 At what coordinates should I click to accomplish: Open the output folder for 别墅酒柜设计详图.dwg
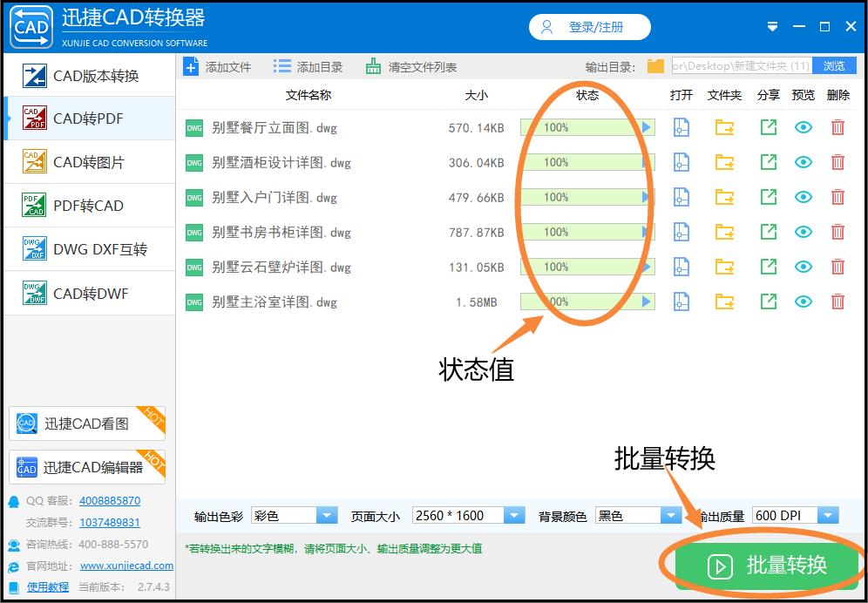point(724,162)
